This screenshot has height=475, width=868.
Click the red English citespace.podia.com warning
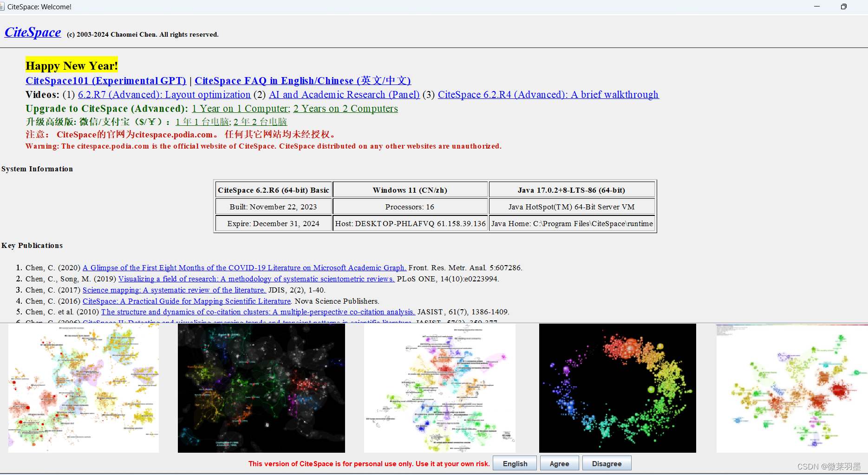263,146
